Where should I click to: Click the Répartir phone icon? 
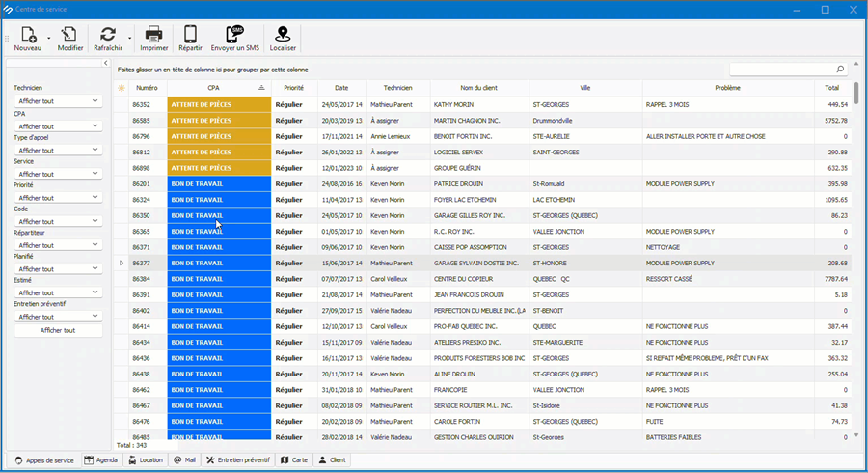(x=190, y=35)
